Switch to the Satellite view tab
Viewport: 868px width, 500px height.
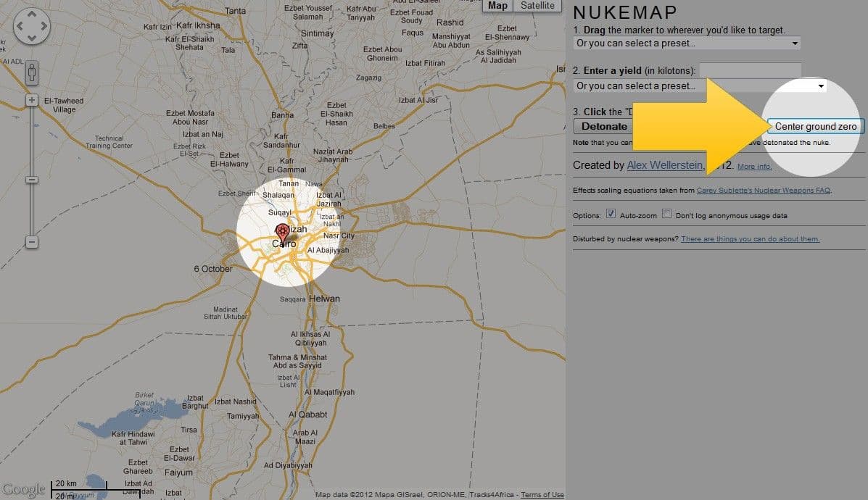pyautogui.click(x=537, y=6)
